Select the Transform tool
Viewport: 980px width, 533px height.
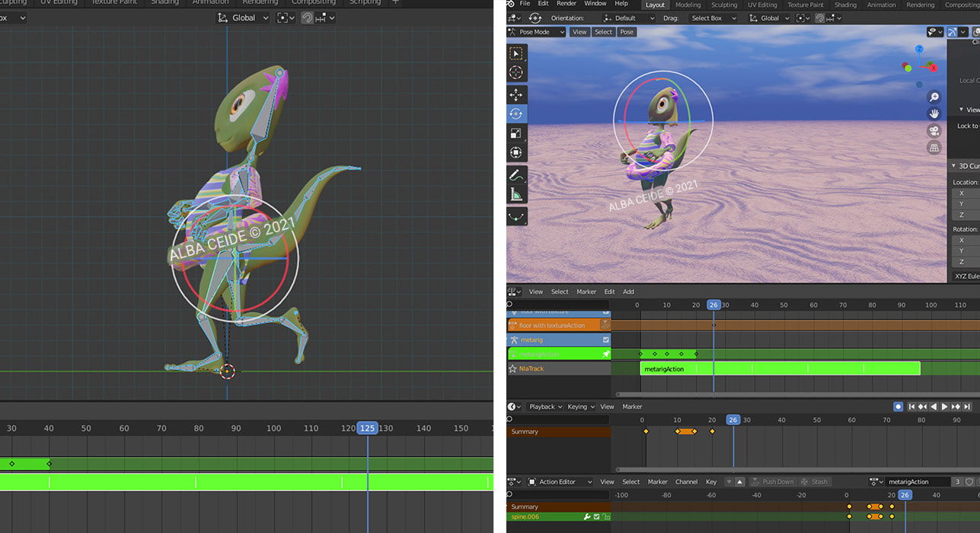point(516,152)
